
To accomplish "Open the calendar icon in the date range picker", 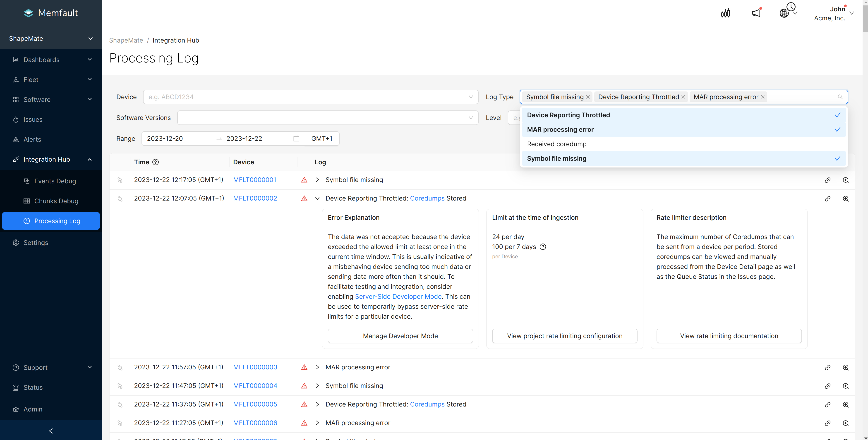I will point(296,138).
